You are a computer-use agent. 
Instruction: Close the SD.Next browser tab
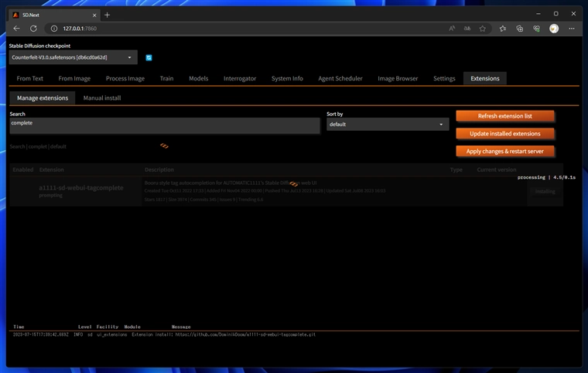click(94, 15)
